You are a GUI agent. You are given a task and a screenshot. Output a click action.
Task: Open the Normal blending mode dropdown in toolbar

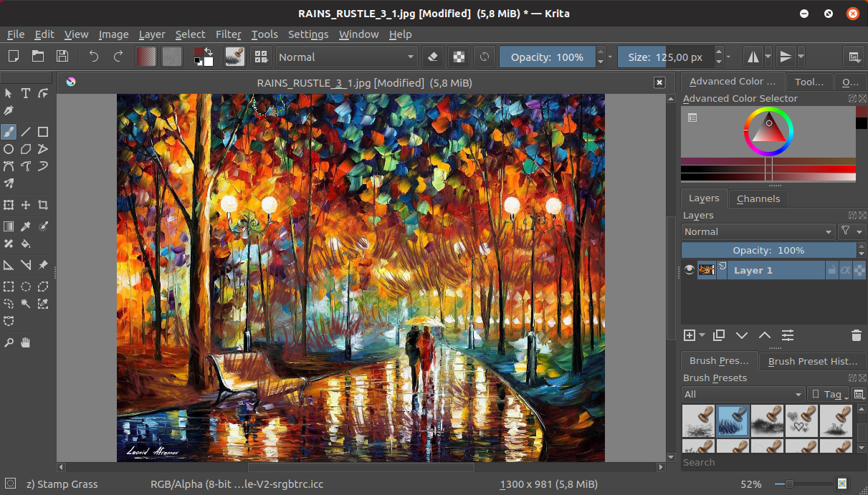point(347,57)
